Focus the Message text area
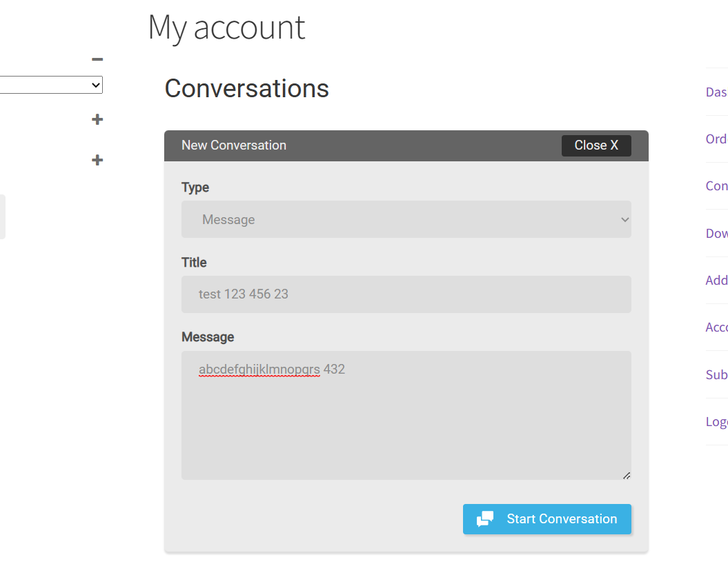 click(x=406, y=421)
